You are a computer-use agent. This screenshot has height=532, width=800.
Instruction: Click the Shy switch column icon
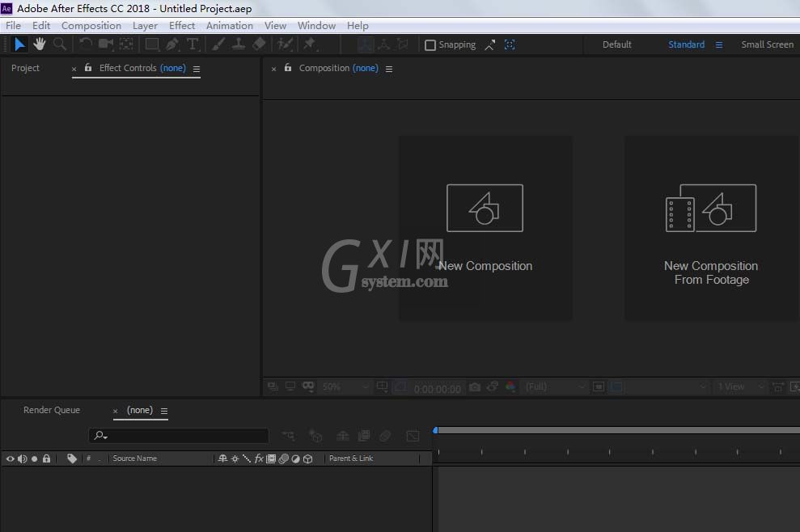223,458
